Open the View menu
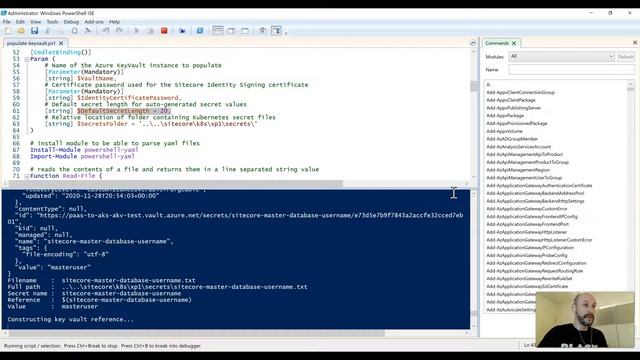640x360 pixels. (x=36, y=22)
